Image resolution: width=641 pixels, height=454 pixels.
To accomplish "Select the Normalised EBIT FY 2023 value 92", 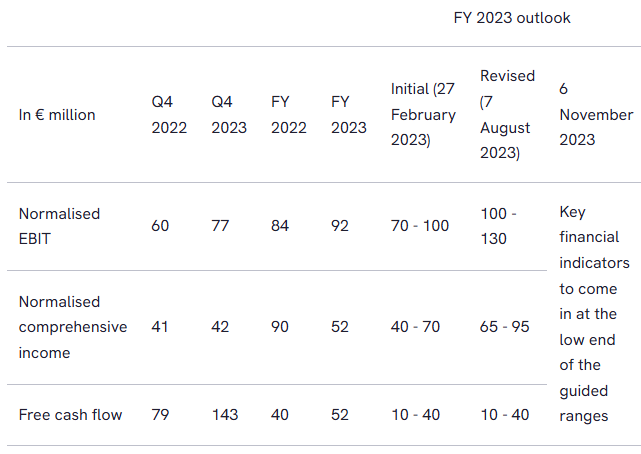I will tap(340, 226).
